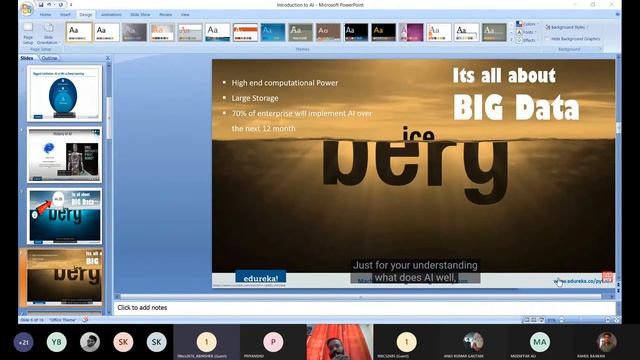The height and width of the screenshot is (360, 640).
Task: Launch the Background dialog expander
Action: tap(600, 49)
